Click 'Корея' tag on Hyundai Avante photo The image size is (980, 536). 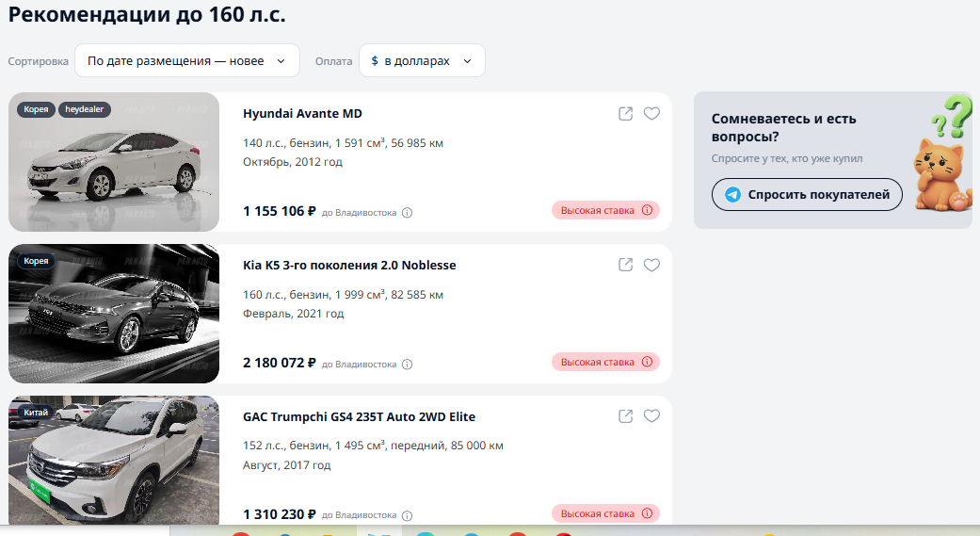(37, 109)
